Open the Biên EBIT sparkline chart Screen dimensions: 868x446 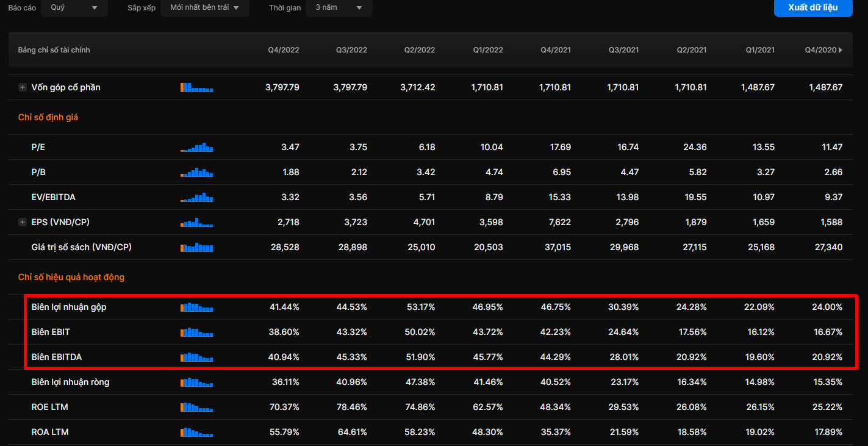pos(196,332)
